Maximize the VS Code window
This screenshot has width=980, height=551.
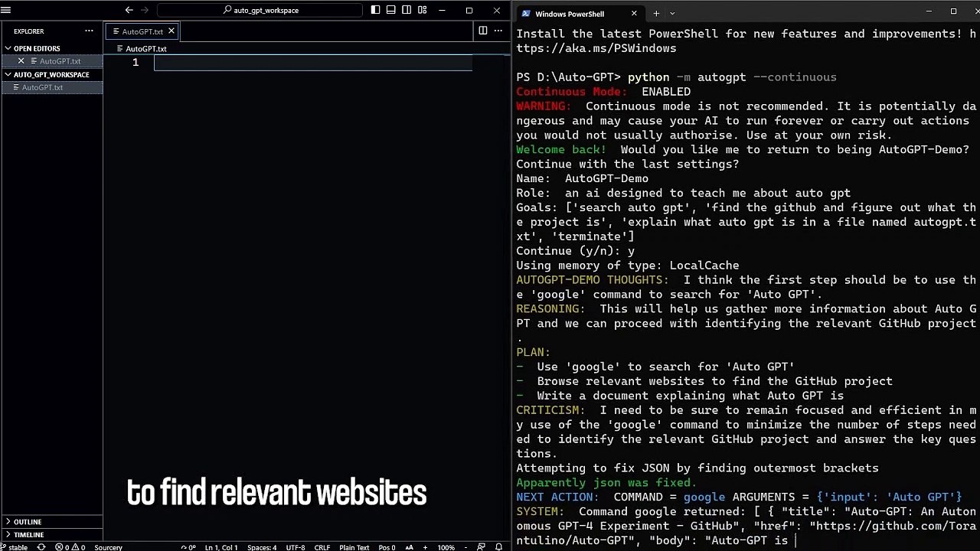[x=469, y=10]
